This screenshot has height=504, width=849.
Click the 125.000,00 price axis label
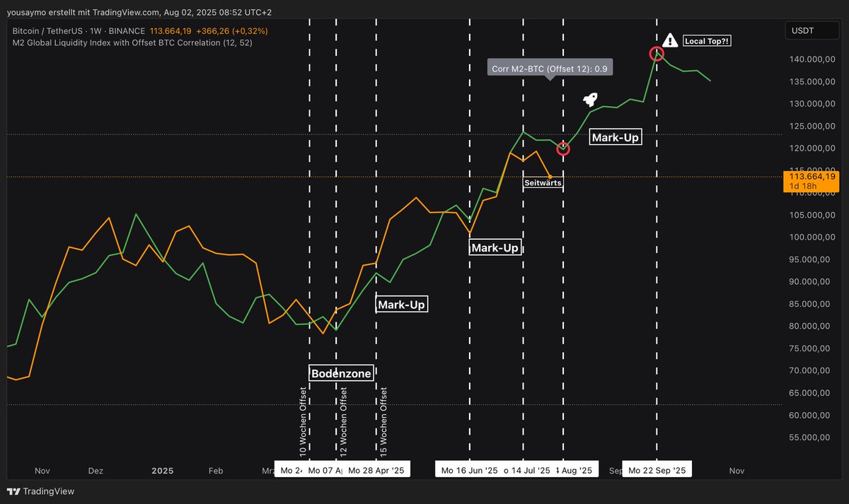coord(812,127)
